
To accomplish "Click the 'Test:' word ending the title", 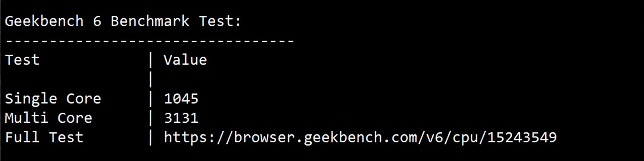I will tap(220, 21).
